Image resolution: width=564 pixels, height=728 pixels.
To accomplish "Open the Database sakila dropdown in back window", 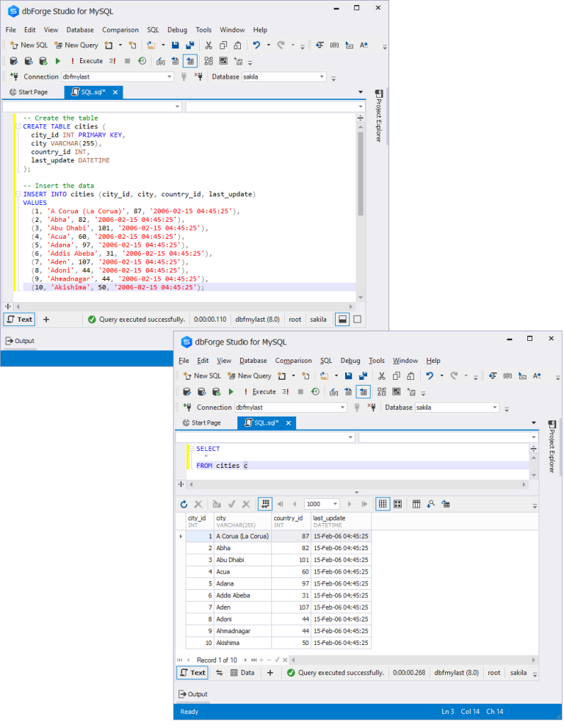I will click(x=322, y=77).
